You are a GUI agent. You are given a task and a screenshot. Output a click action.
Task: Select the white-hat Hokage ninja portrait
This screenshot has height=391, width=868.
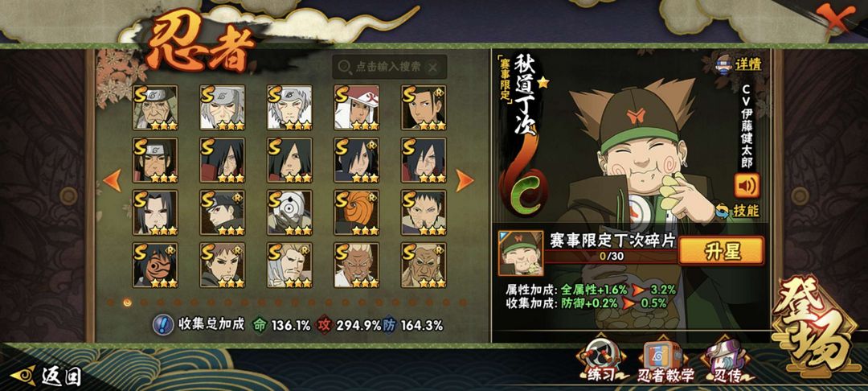(357, 108)
